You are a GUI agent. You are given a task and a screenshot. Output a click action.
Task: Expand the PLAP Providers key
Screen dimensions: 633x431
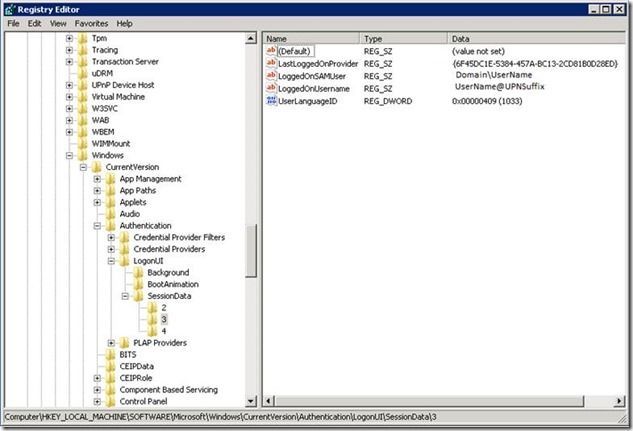[x=111, y=343]
